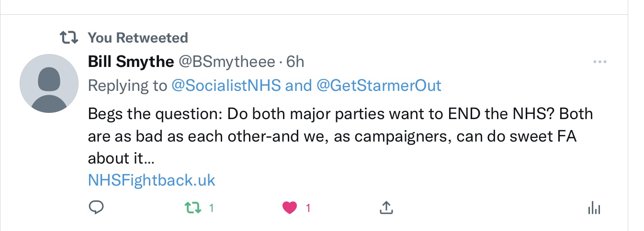This screenshot has height=231, width=644.
Task: Click the green retweet count number
Action: click(x=211, y=208)
